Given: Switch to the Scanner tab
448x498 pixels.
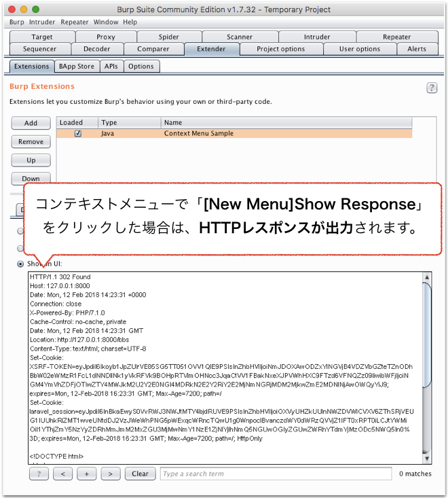Looking at the screenshot, I should pos(240,37).
